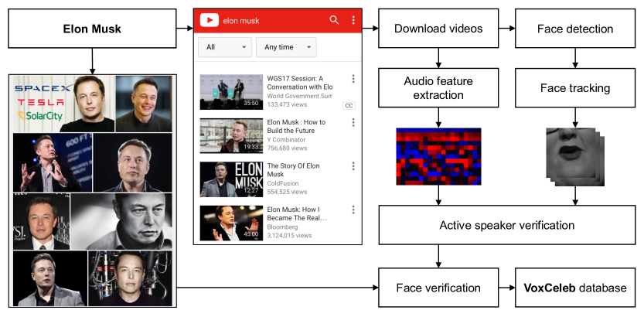Play the 45:00 Bloomberg video thumbnail
The width and height of the screenshot is (644, 317).
click(230, 223)
